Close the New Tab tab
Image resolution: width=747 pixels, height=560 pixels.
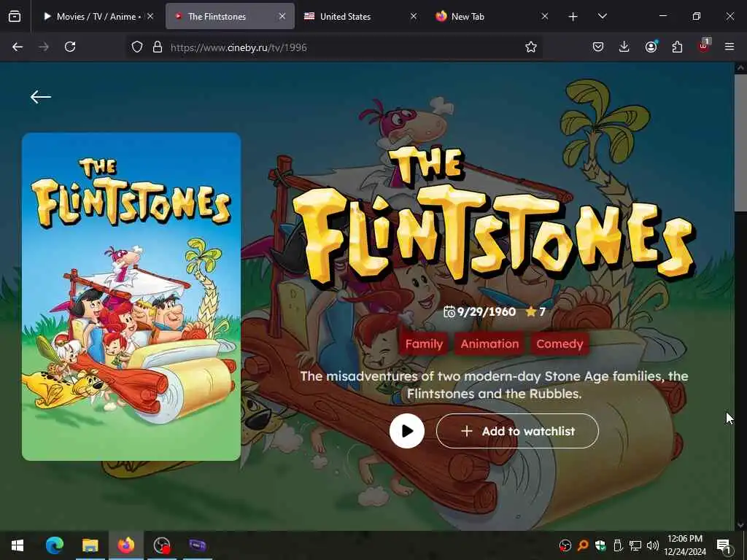point(545,16)
